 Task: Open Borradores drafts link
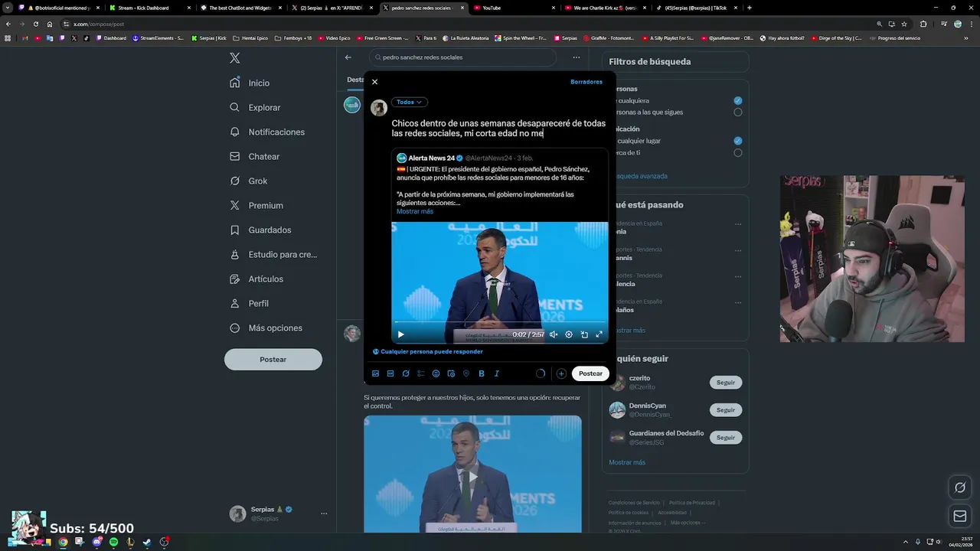click(x=586, y=82)
